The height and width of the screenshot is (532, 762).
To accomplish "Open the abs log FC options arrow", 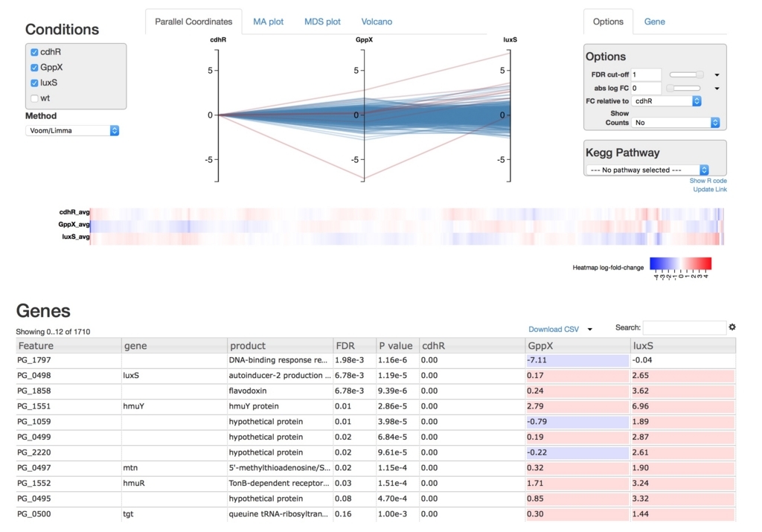I will 715,88.
